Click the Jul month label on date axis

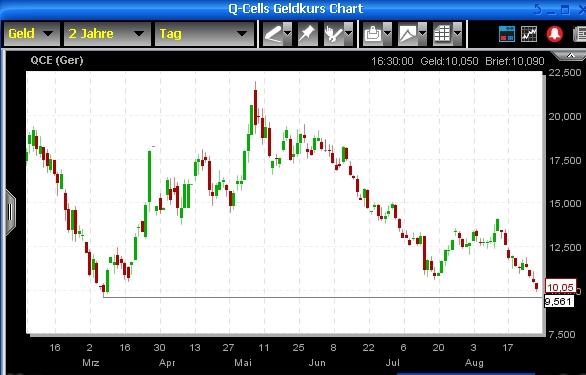(x=392, y=363)
